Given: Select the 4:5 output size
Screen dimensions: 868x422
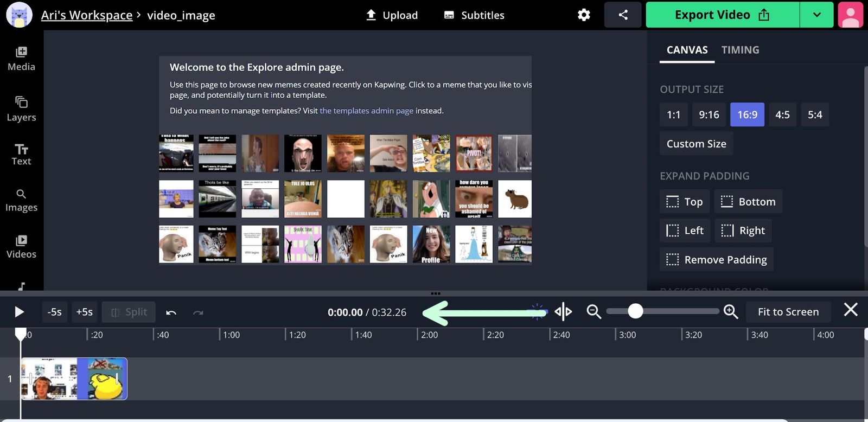Looking at the screenshot, I should tap(782, 114).
